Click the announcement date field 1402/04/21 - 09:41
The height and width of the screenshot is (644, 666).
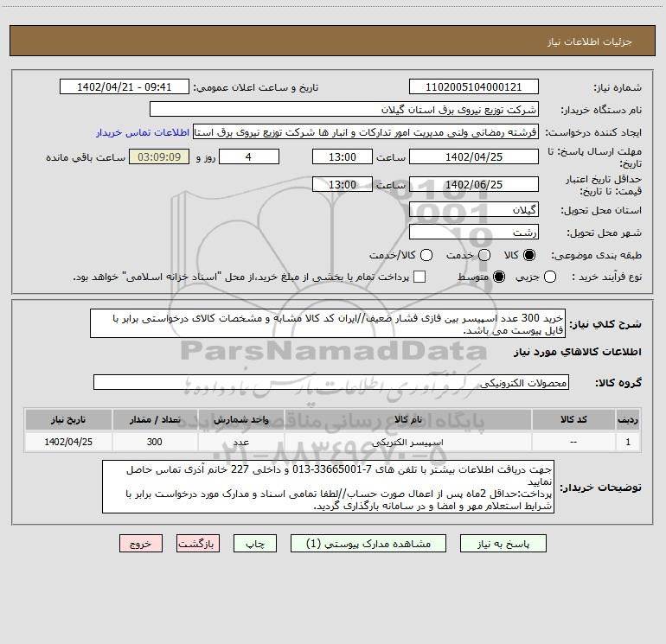[x=125, y=87]
